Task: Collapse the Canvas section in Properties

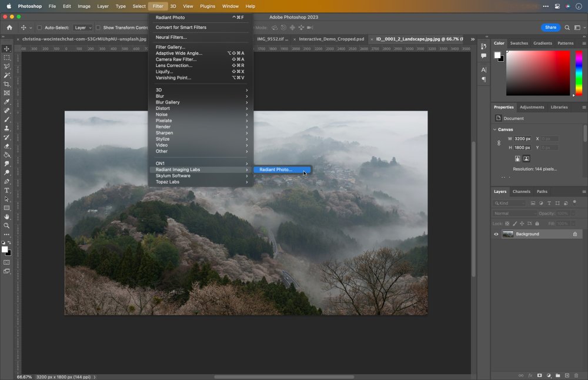Action: click(494, 129)
